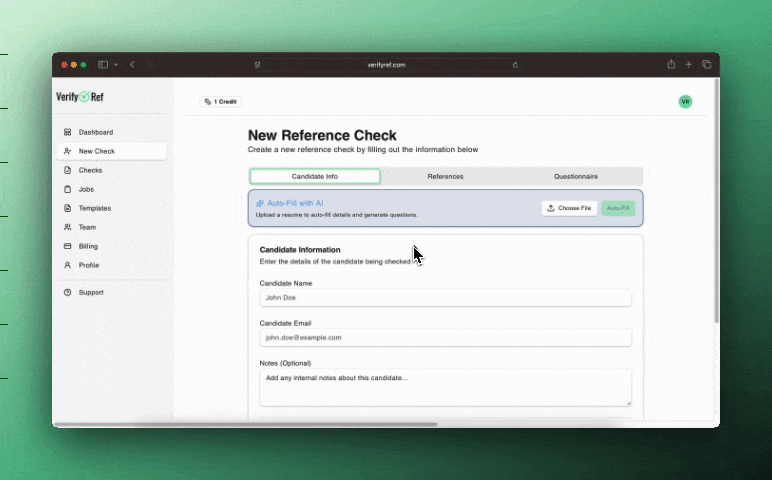Go to the Jobs page
The image size is (772, 480).
[x=87, y=189]
